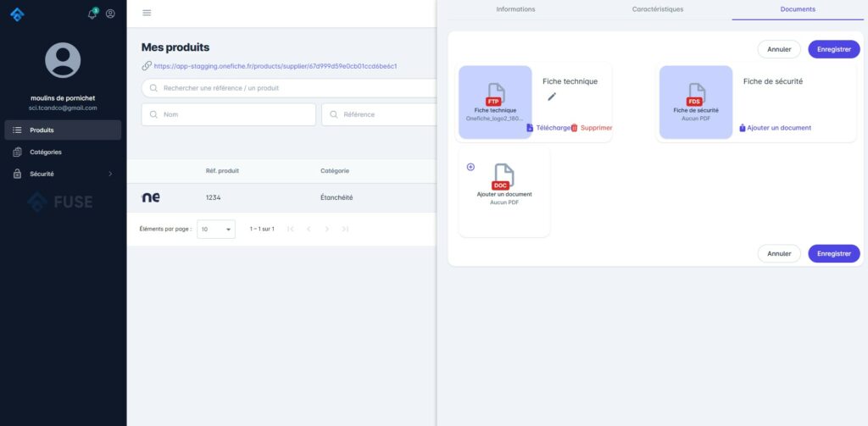Image resolution: width=868 pixels, height=426 pixels.
Task: Click the OneFiche logo in top-left corner
Action: point(17,14)
